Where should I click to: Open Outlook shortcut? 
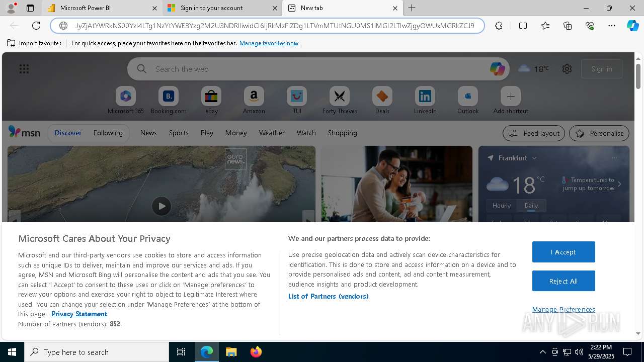tap(468, 101)
